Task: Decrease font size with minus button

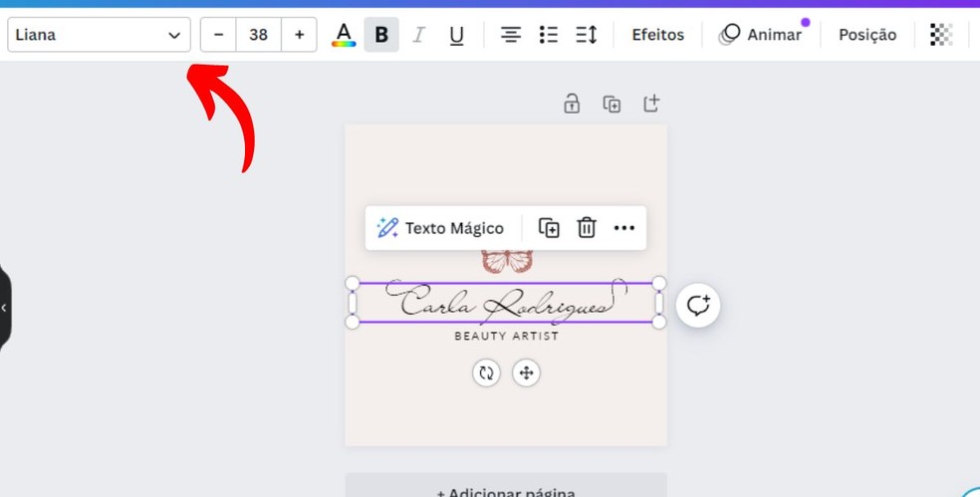Action: coord(218,35)
